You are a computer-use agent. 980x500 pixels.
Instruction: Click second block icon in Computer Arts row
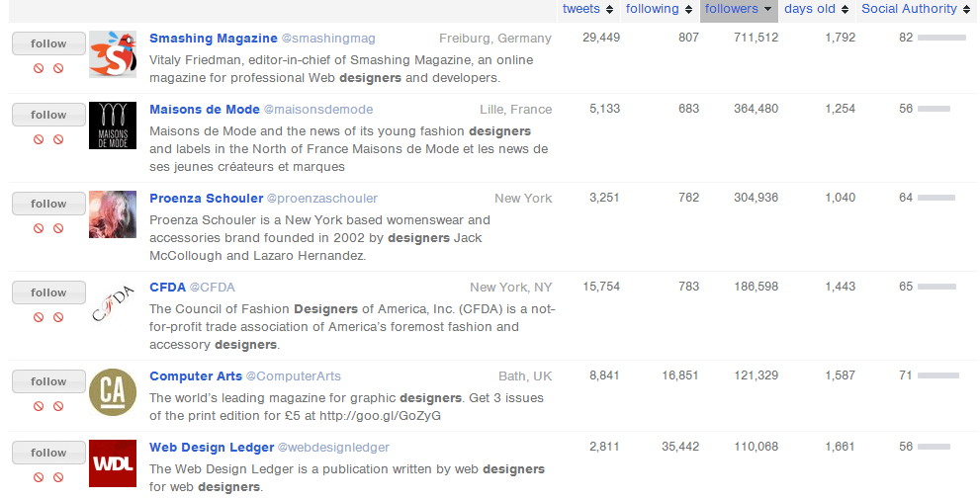[x=58, y=406]
